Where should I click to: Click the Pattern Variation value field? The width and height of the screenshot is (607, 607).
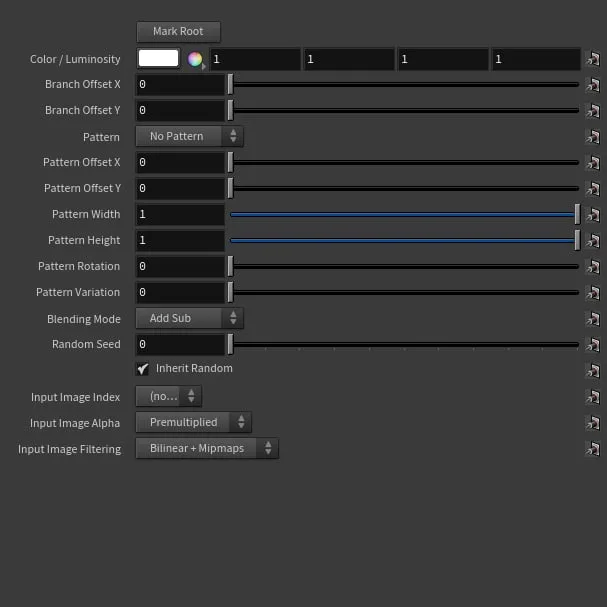tap(180, 292)
